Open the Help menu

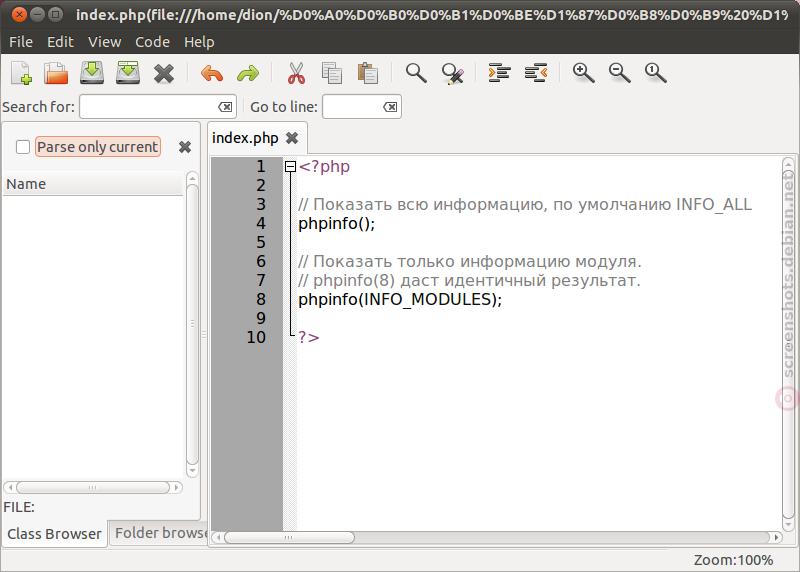199,42
